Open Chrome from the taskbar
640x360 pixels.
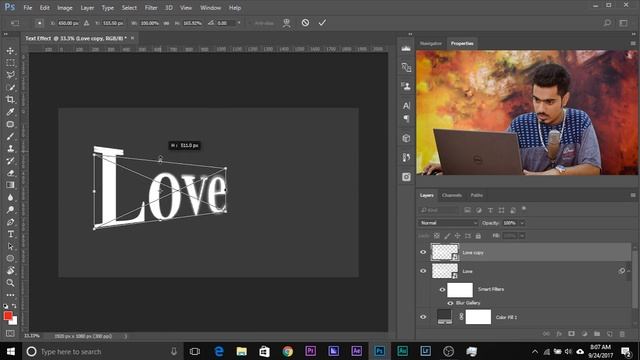[287, 351]
